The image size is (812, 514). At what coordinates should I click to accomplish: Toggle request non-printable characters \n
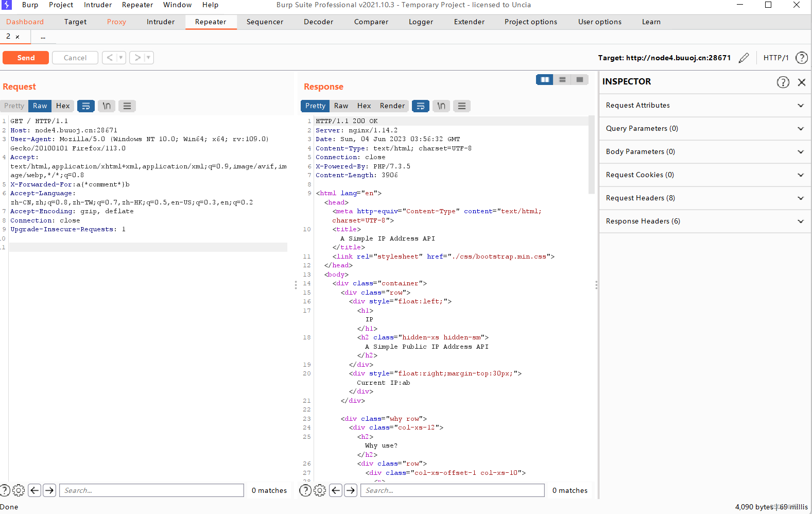[107, 106]
